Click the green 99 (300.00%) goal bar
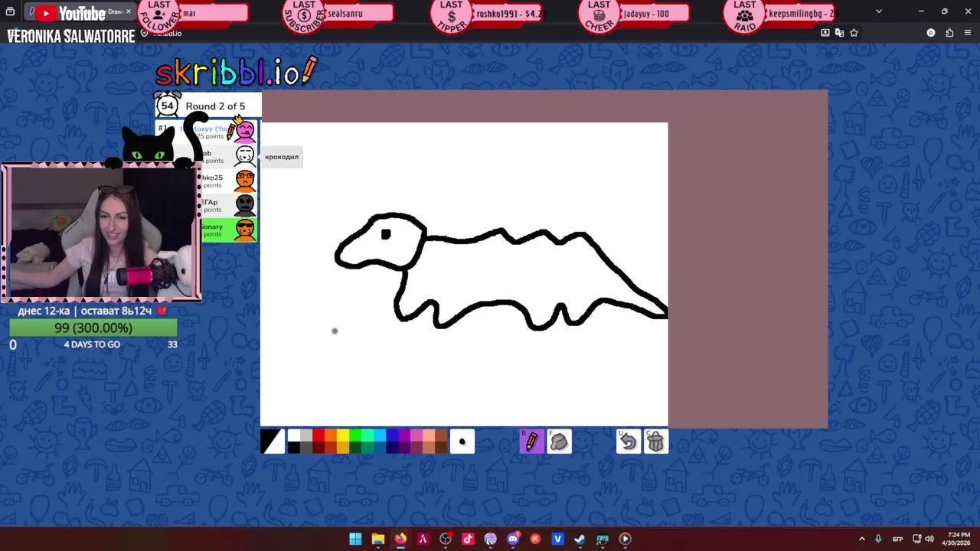The image size is (980, 551). [x=93, y=328]
